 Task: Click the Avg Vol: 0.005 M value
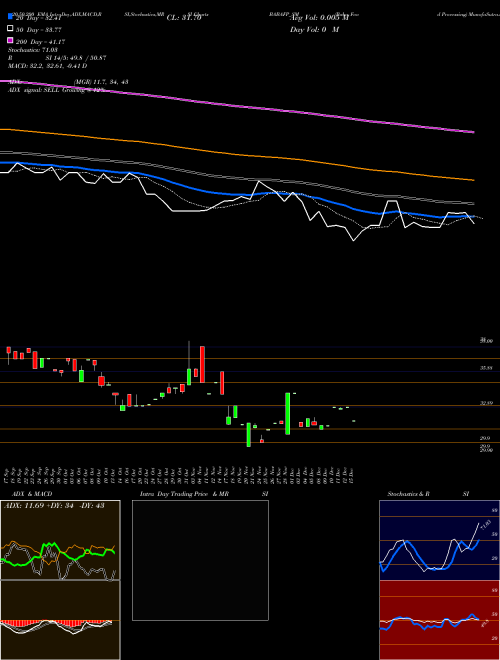pos(320,18)
